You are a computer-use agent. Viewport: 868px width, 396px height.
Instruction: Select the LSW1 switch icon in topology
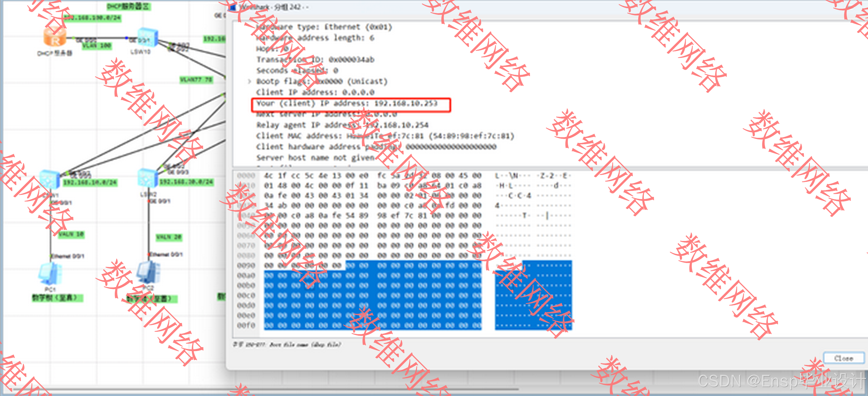[x=49, y=179]
